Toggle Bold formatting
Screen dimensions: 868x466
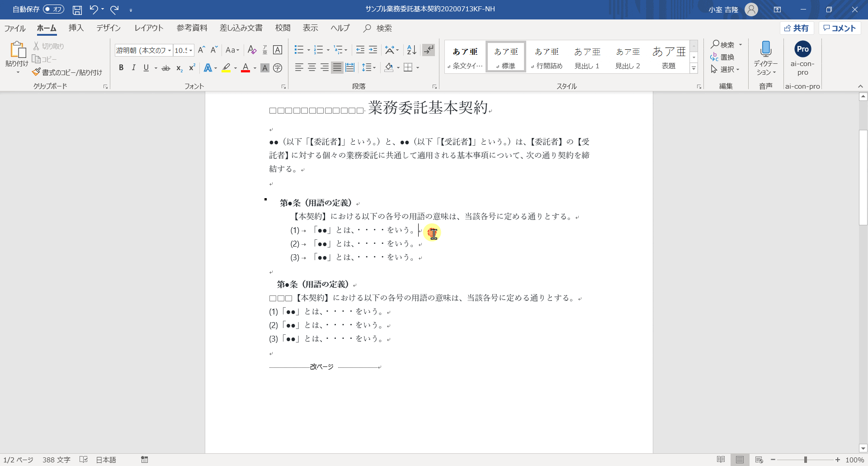pyautogui.click(x=121, y=68)
